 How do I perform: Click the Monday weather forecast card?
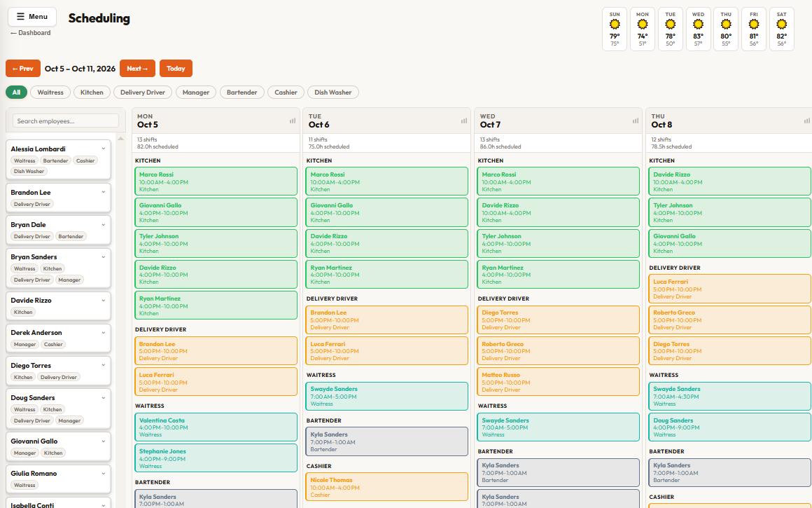pyautogui.click(x=643, y=29)
